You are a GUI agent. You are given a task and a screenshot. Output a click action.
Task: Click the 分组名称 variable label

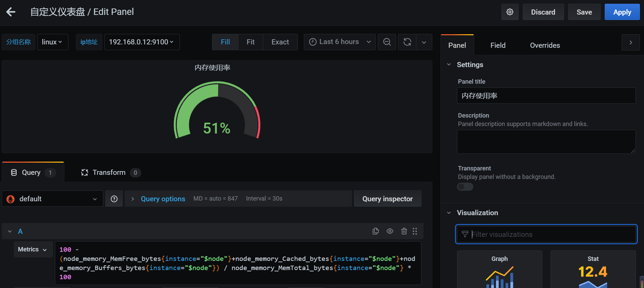tap(19, 42)
